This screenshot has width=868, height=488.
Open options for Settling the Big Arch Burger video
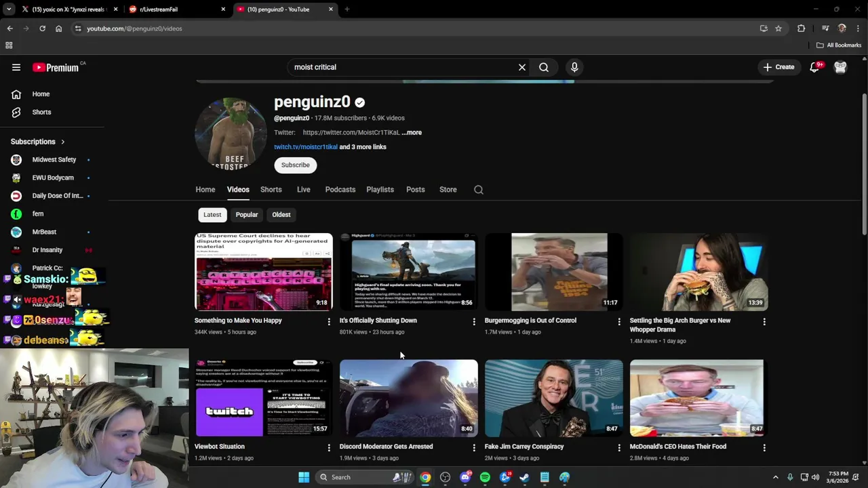(x=764, y=321)
